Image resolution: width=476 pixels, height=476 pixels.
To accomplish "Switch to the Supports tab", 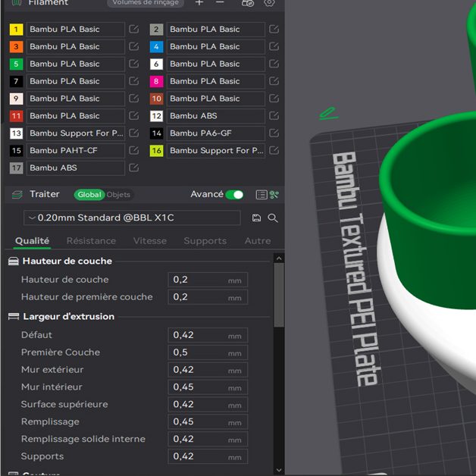I will click(x=205, y=241).
